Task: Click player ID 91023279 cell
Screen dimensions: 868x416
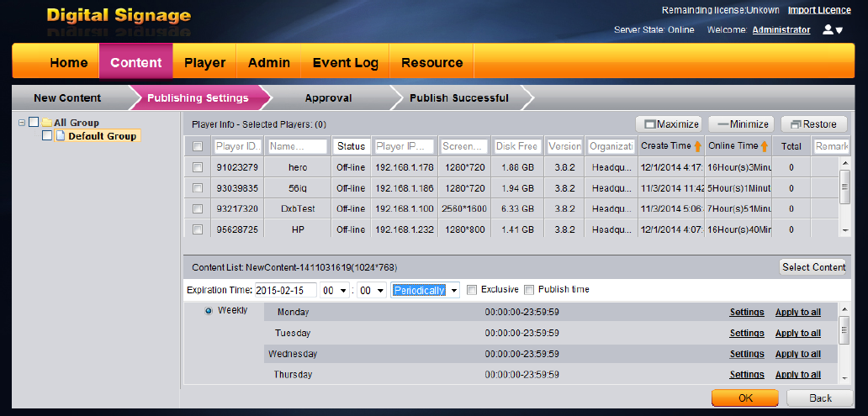Action: (237, 167)
